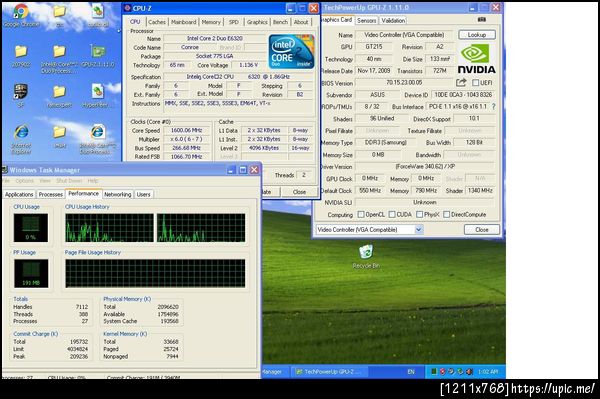The image size is (600, 399).
Task: Open the Users tab in Task Manager
Action: click(143, 194)
